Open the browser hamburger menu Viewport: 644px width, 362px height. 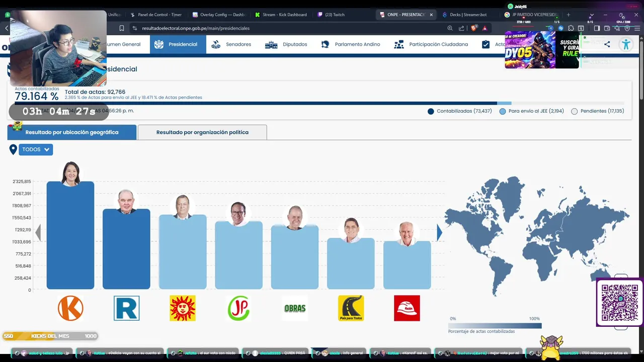click(x=637, y=28)
